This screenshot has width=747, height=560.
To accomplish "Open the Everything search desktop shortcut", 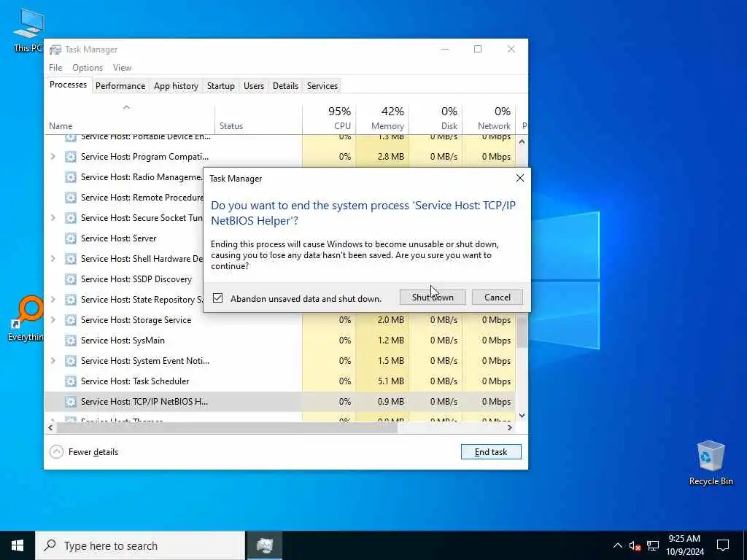I will [x=27, y=318].
